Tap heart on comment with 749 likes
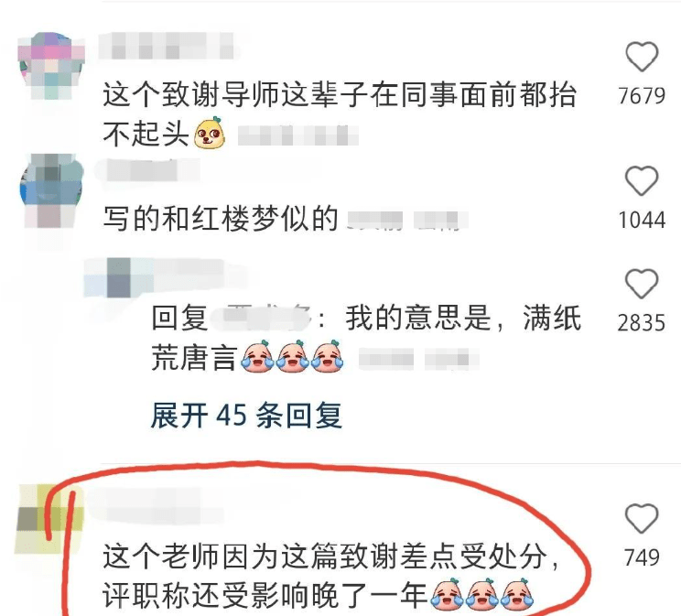Screen dimensions: 681x616 (642, 518)
